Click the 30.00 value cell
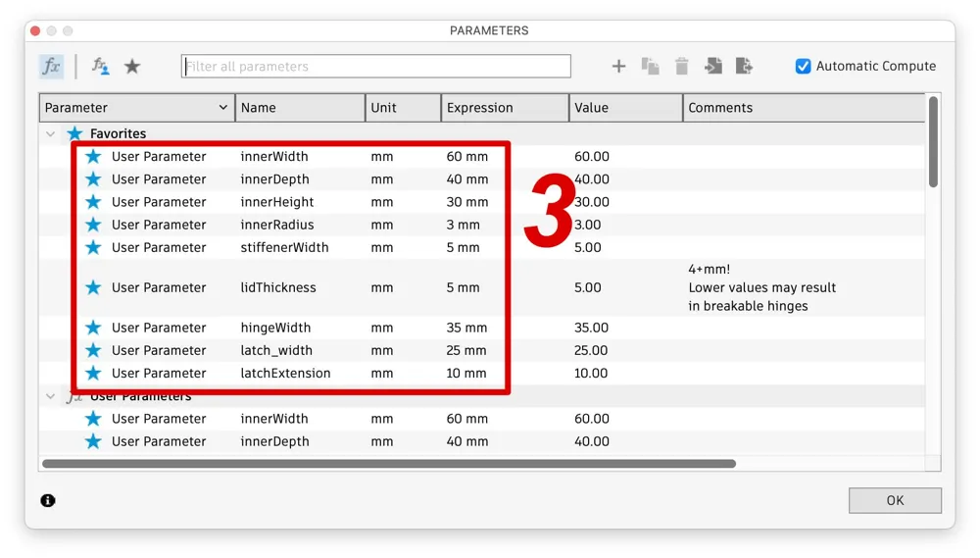 coord(592,202)
